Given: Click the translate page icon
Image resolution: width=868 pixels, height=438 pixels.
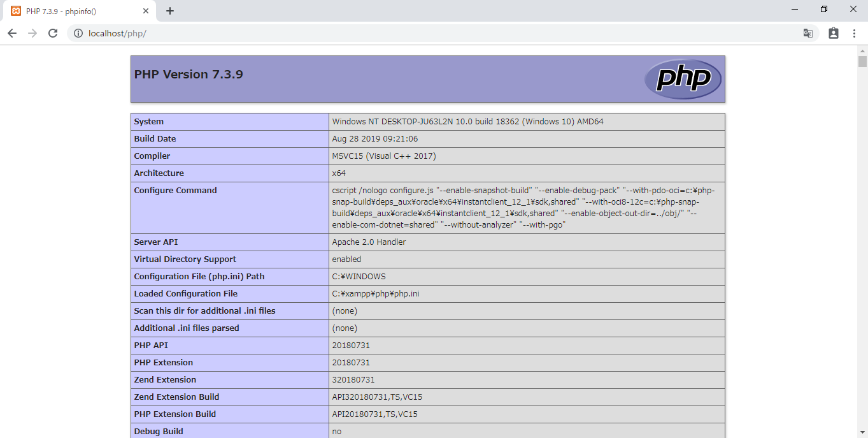Looking at the screenshot, I should click(808, 33).
